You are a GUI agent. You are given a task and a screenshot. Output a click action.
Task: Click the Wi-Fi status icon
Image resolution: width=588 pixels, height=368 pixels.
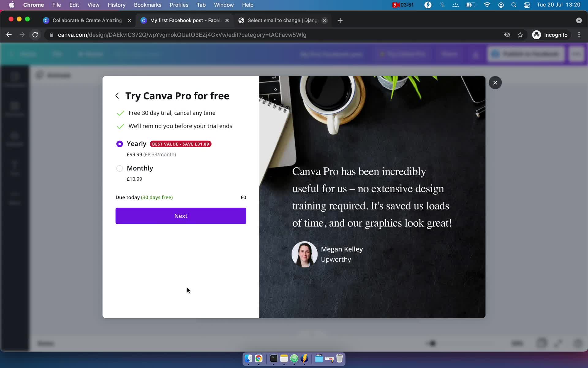point(487,5)
